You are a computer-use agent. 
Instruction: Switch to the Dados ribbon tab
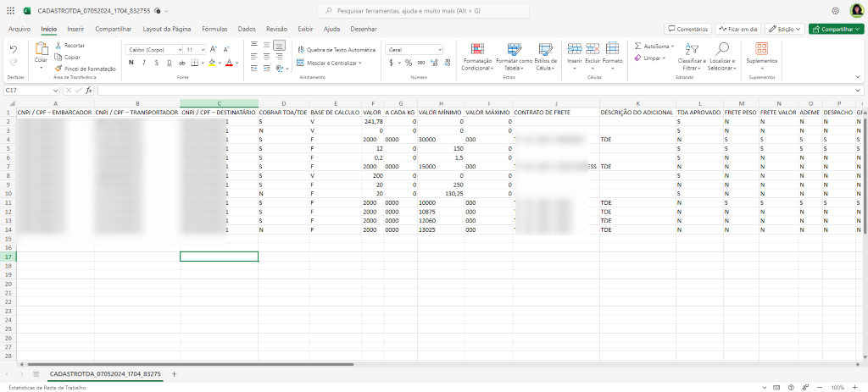pos(247,29)
